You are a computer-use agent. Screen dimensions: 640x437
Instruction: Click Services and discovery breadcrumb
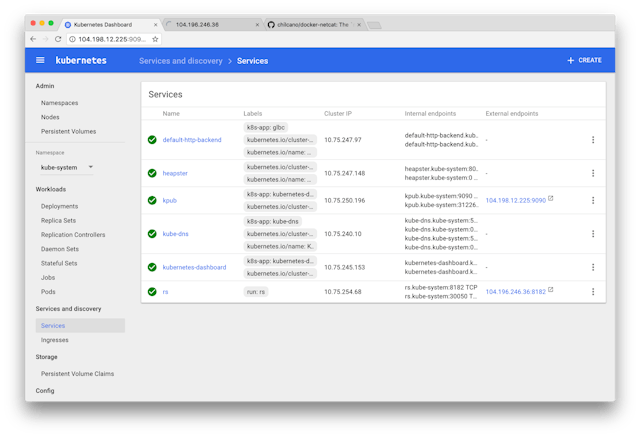[181, 61]
